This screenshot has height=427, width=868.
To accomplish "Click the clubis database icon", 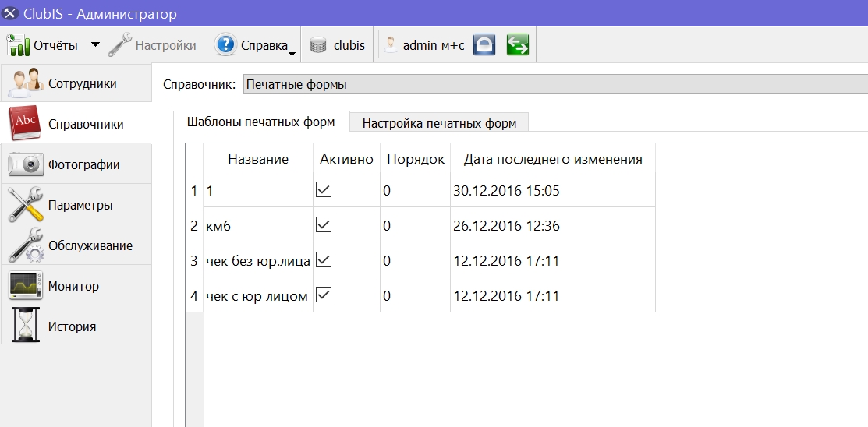I will 319,45.
